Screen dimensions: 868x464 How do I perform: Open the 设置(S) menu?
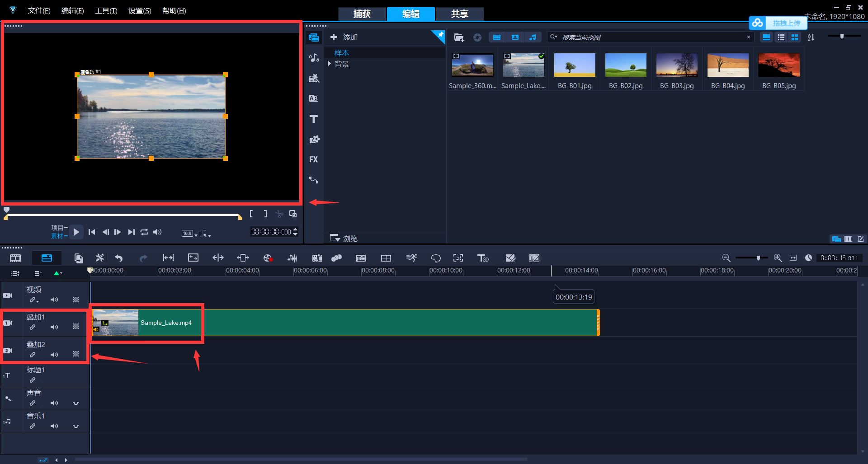140,11
